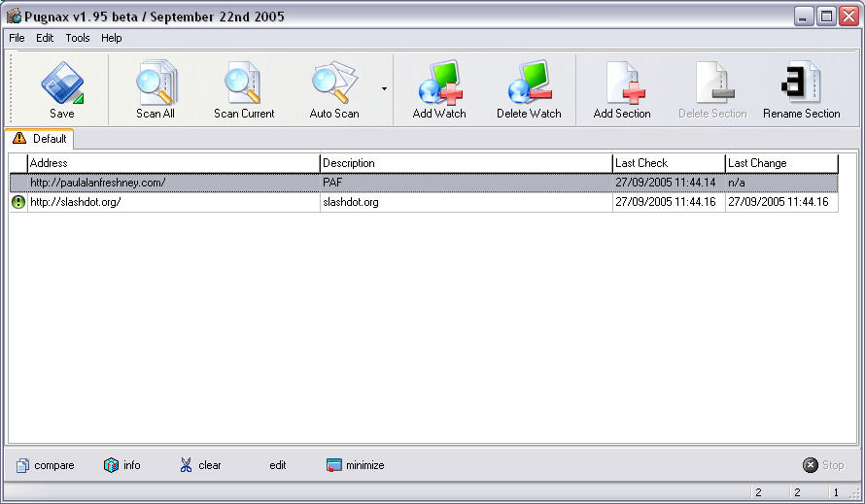This screenshot has height=504, width=865.
Task: Click the green status icon beside slashdot.org
Action: coord(18,202)
